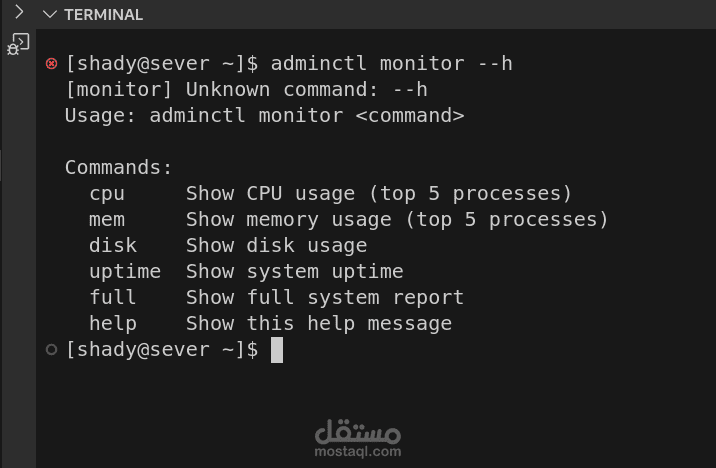Image resolution: width=716 pixels, height=468 pixels.
Task: Focus the terminal cursor block at the prompt
Action: 277,350
